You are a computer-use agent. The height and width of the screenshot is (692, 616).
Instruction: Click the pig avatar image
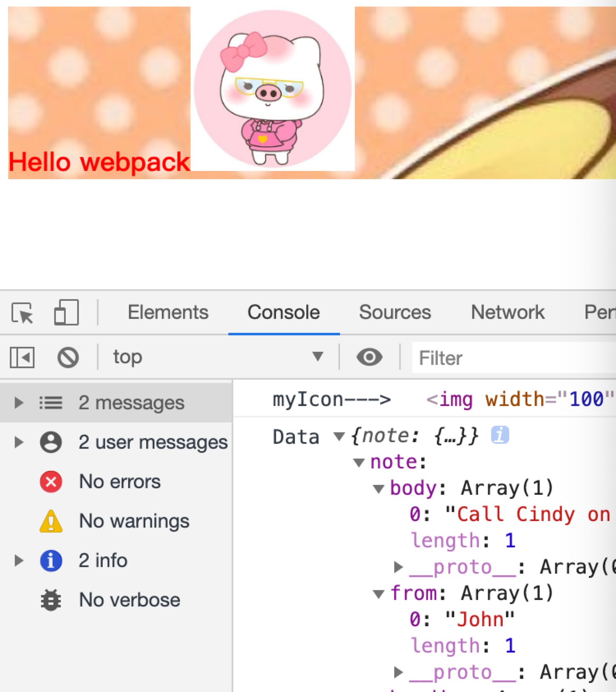click(x=273, y=89)
